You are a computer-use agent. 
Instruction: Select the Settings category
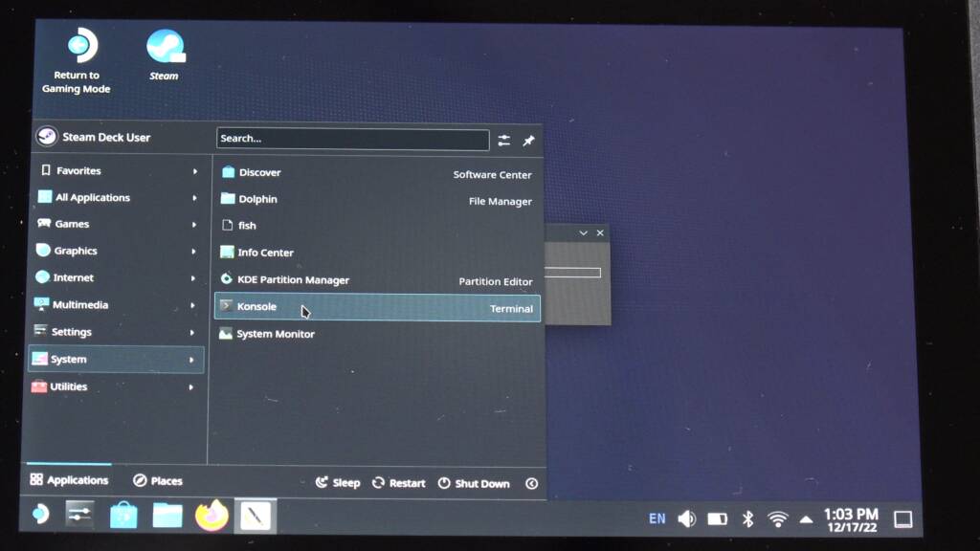tap(117, 332)
